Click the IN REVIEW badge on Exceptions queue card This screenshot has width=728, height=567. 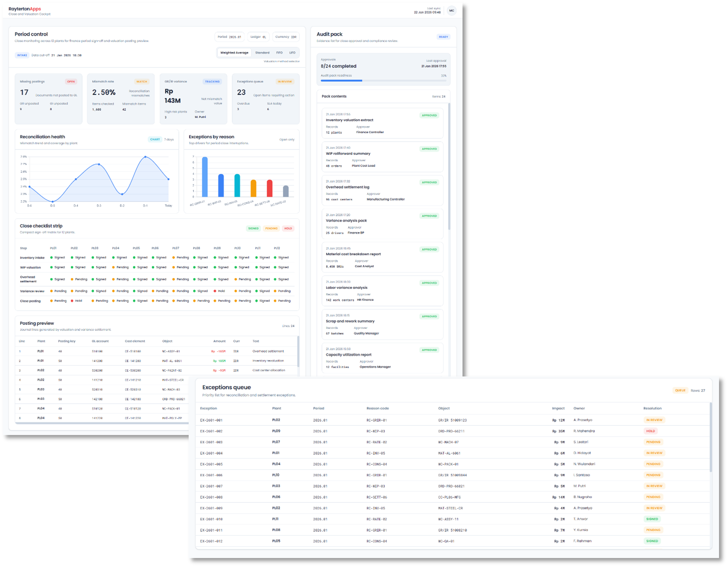point(286,81)
